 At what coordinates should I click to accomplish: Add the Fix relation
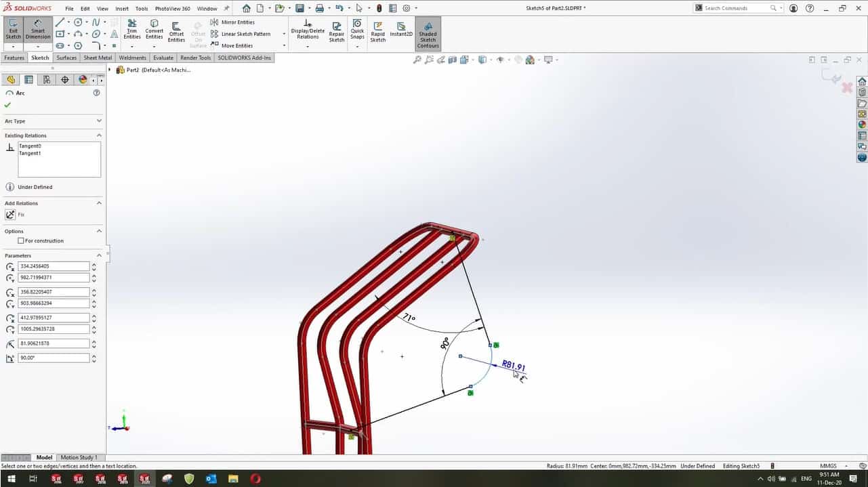pyautogui.click(x=10, y=215)
